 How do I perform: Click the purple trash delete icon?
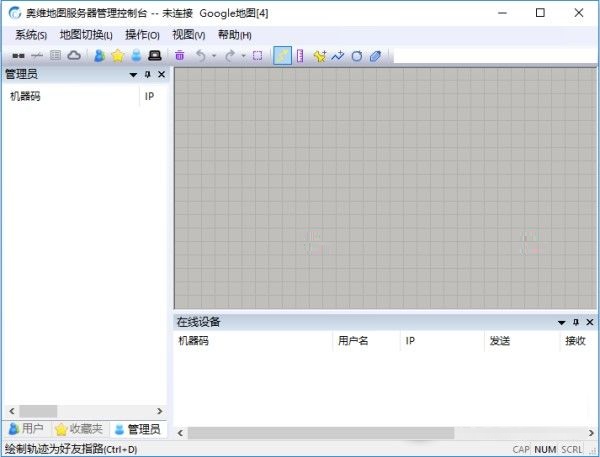pyautogui.click(x=179, y=56)
